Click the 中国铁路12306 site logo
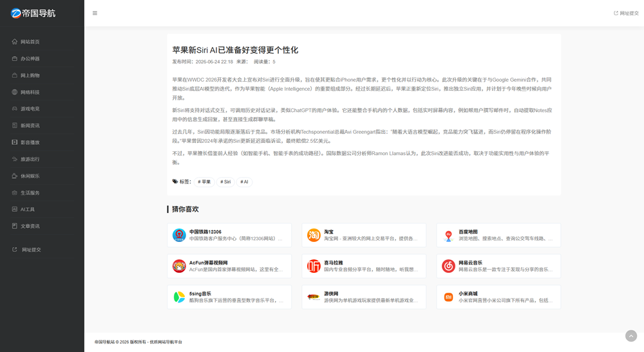The width and height of the screenshot is (644, 352). 179,235
